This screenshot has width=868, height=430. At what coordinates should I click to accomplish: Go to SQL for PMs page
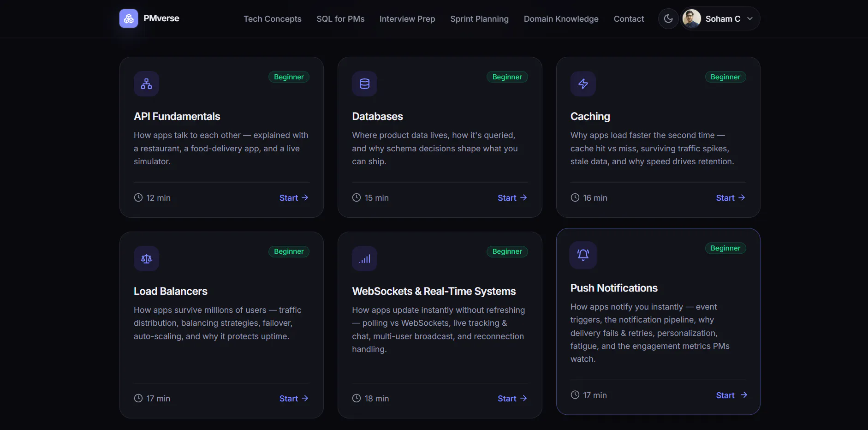(x=340, y=19)
